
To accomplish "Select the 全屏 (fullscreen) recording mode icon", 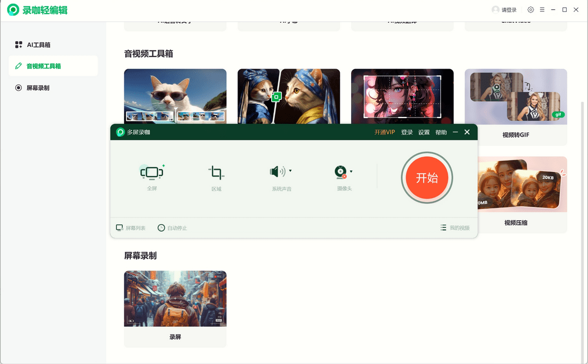I will (x=152, y=172).
